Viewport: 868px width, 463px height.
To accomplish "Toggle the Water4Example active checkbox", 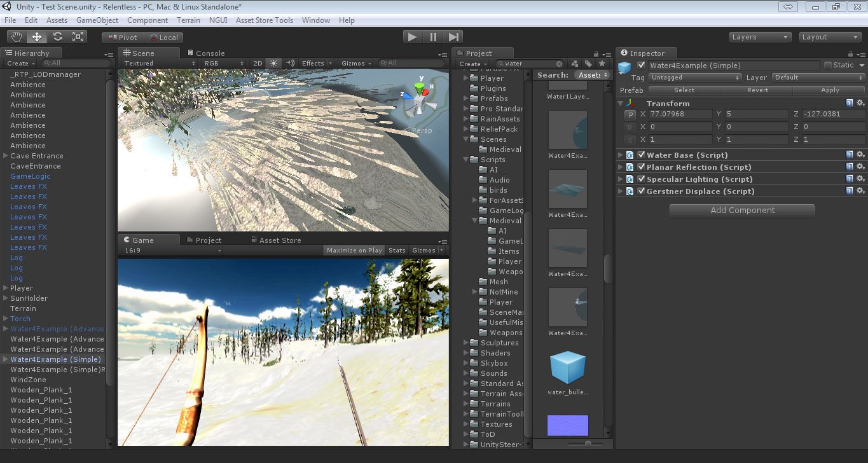I will 641,66.
